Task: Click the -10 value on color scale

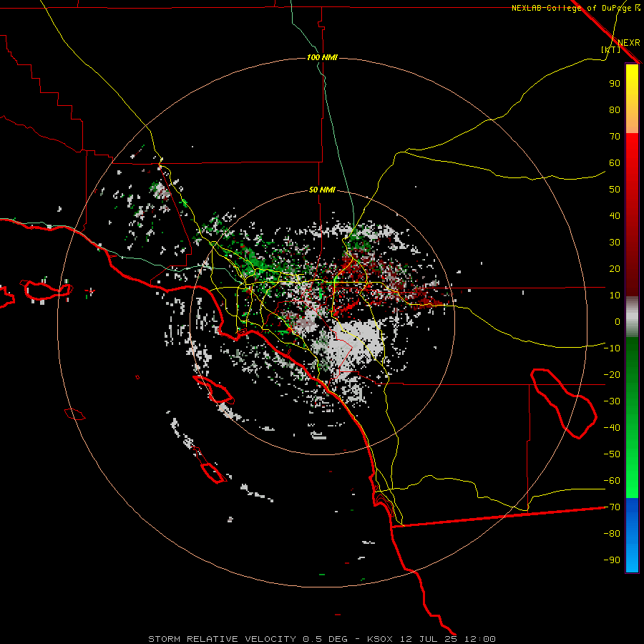Action: pos(612,348)
